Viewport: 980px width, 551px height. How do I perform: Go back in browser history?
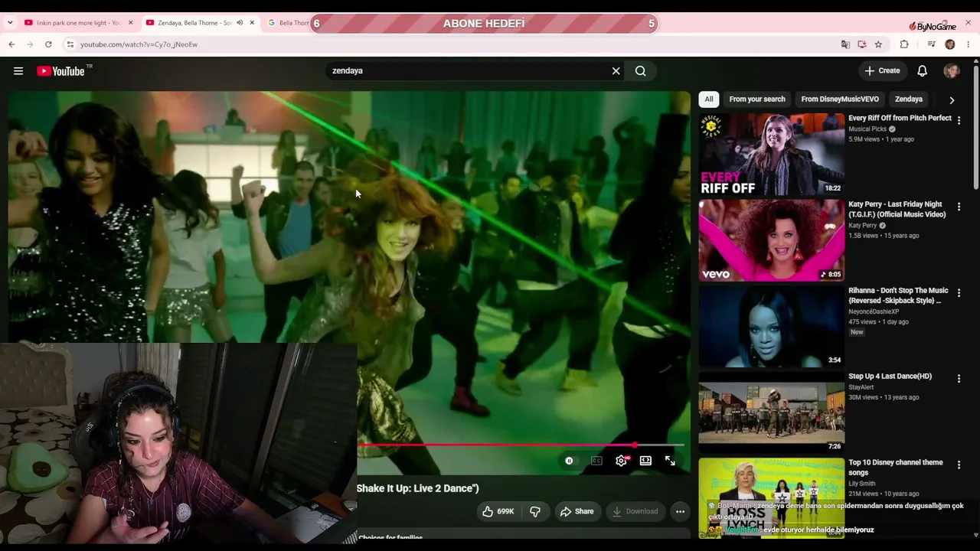(x=11, y=44)
